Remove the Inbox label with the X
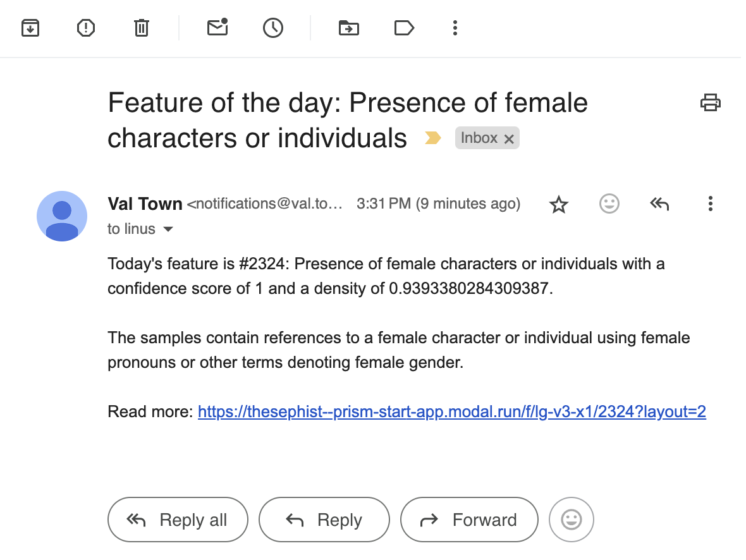Image resolution: width=746 pixels, height=560 pixels. pyautogui.click(x=509, y=139)
